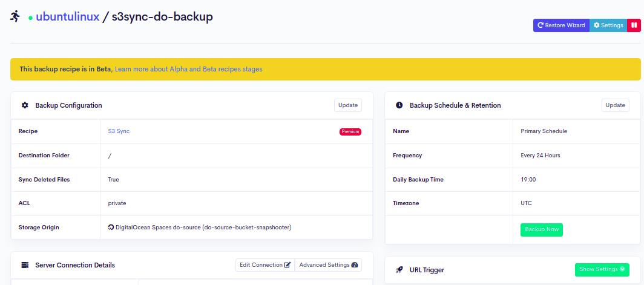Screen dimensions: 644x285
Task: Click the 'Frequency' row label
Action: (x=407, y=156)
